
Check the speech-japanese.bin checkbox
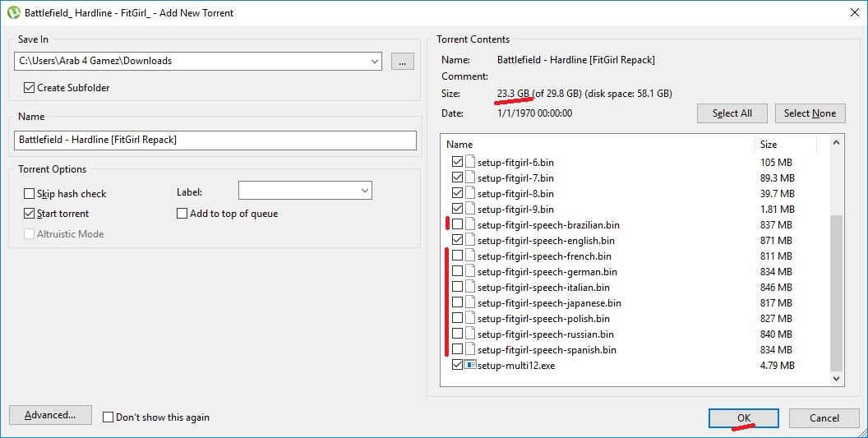click(x=457, y=302)
